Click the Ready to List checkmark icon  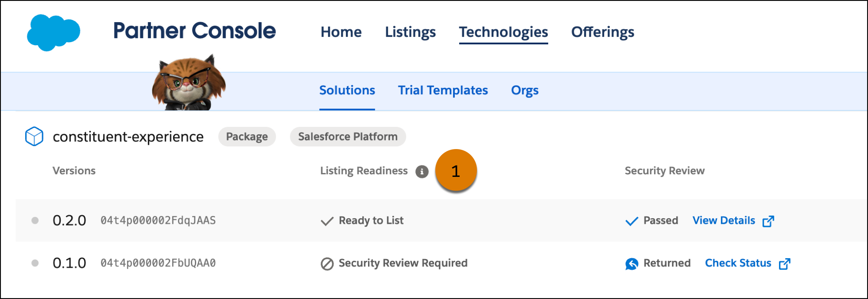(x=327, y=221)
